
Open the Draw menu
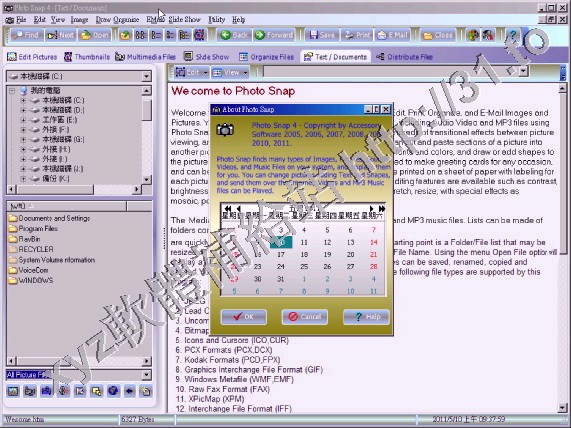pos(103,20)
